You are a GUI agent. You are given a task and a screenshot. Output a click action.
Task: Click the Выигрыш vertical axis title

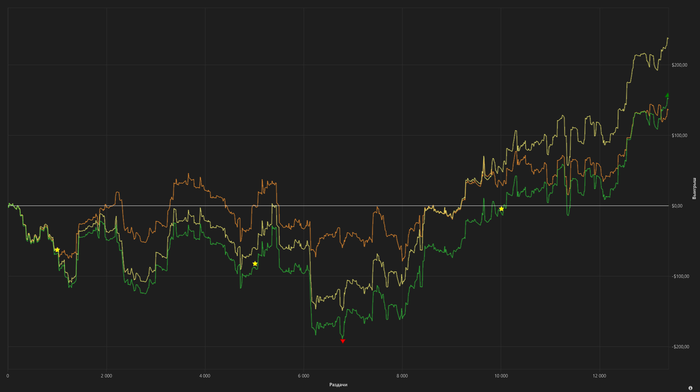point(694,188)
